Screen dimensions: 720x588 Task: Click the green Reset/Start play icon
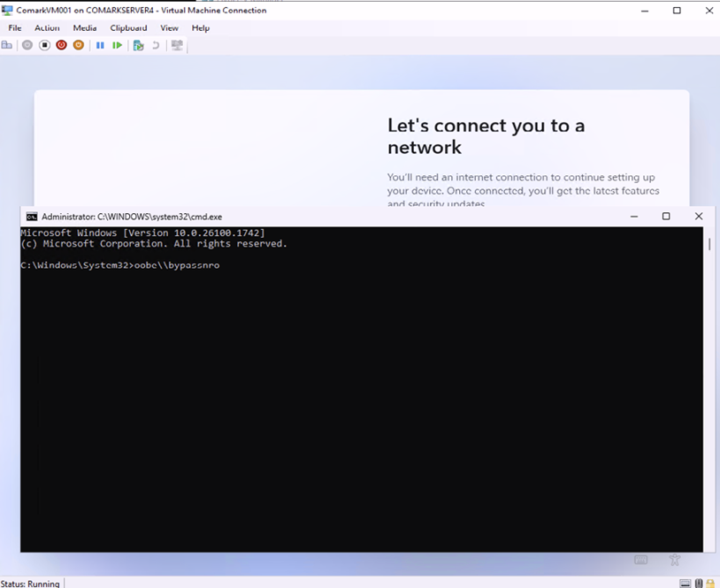tap(117, 45)
